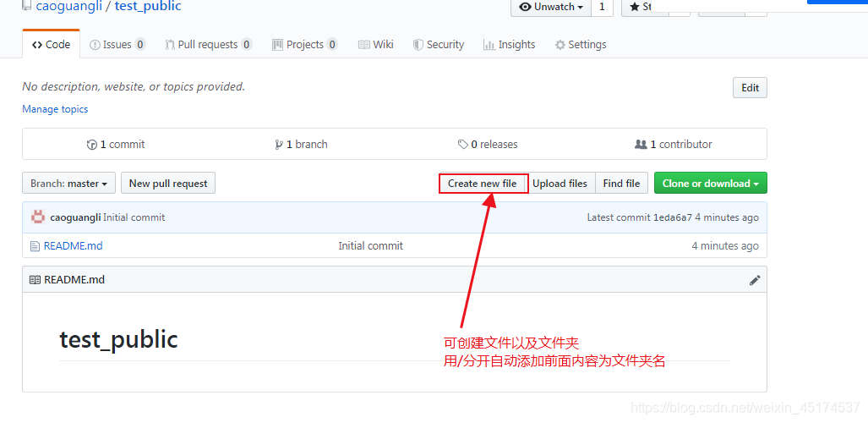Screen dimensions: 868x423
Task: Click the book icon in README header
Action: pyautogui.click(x=35, y=280)
